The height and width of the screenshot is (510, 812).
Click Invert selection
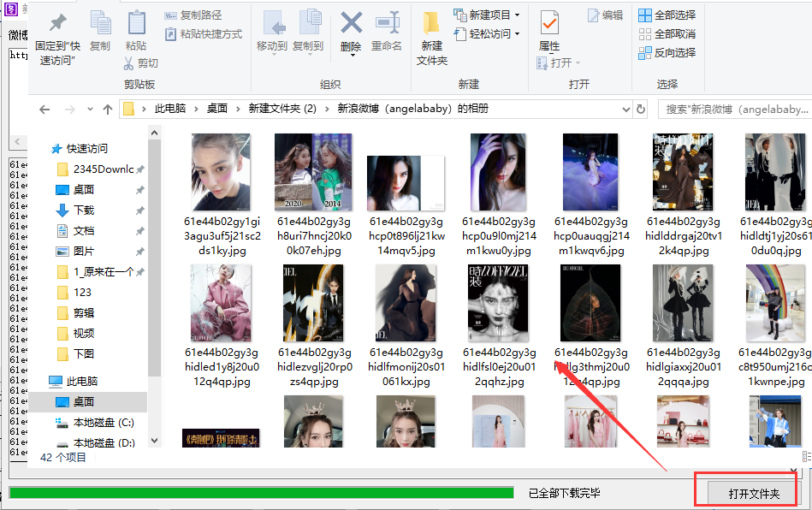click(x=667, y=52)
